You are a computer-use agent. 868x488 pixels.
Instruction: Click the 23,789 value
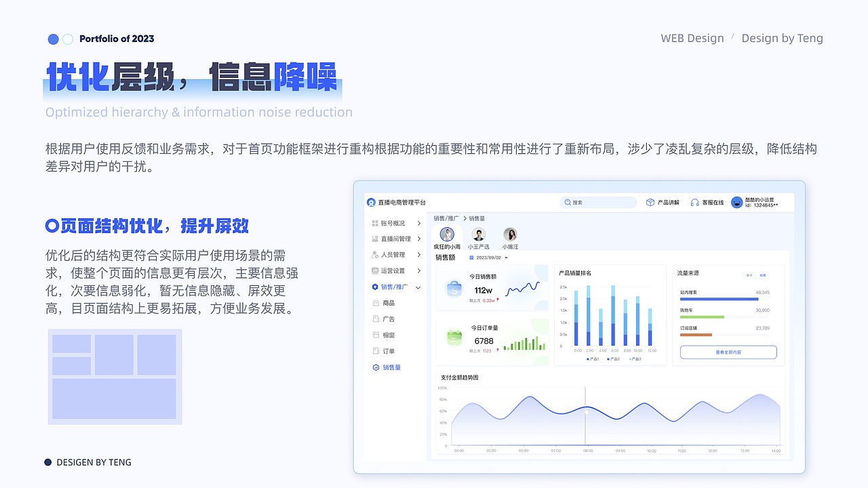pyautogui.click(x=762, y=328)
